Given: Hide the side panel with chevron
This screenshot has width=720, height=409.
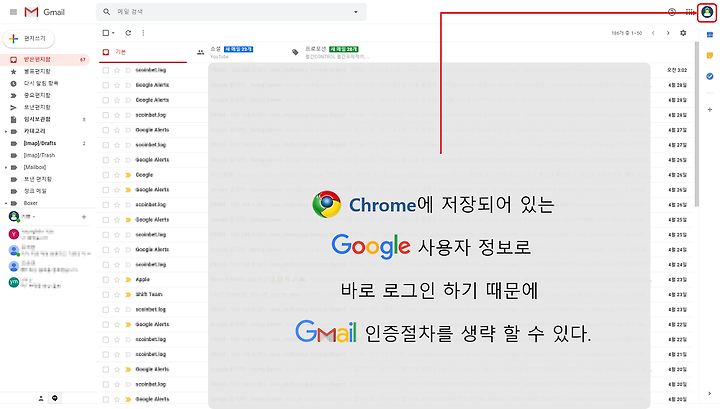Looking at the screenshot, I should coord(710,393).
